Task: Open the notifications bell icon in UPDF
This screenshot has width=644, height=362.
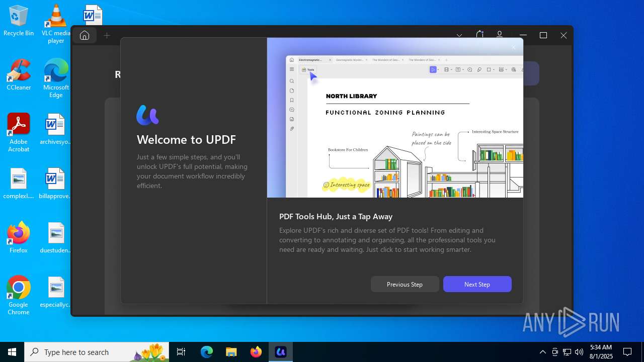Action: pos(479,35)
